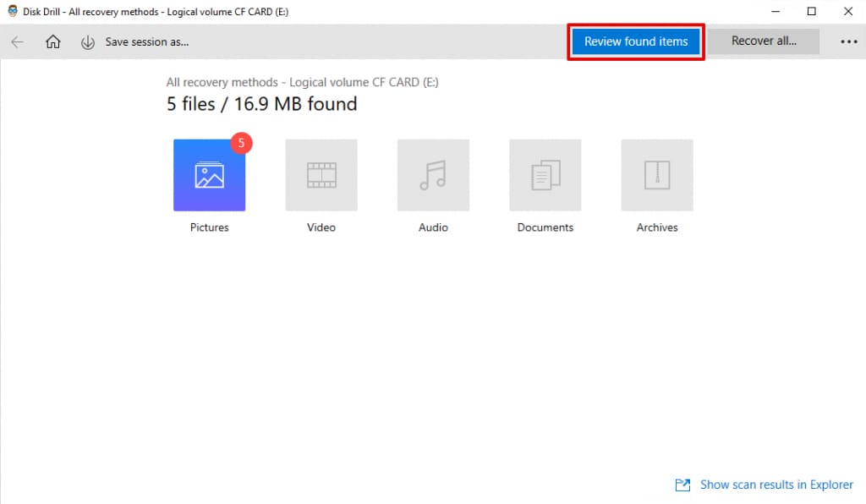866x504 pixels.
Task: Select the Pictures category tile
Action: point(210,175)
